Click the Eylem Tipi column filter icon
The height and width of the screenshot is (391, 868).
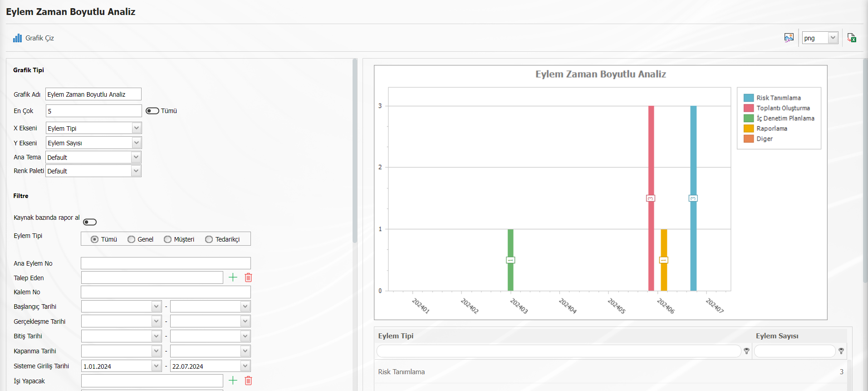(746, 351)
